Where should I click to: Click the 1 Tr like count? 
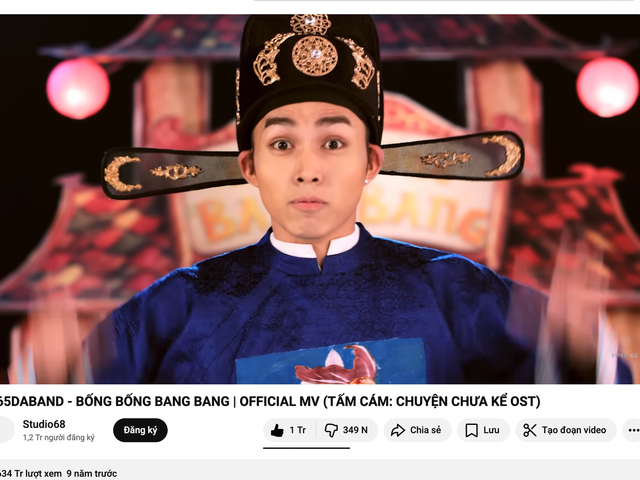(298, 430)
